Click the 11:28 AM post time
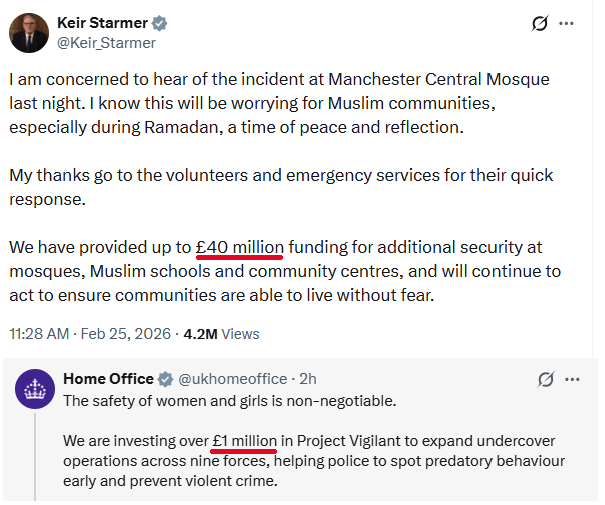 click(39, 334)
